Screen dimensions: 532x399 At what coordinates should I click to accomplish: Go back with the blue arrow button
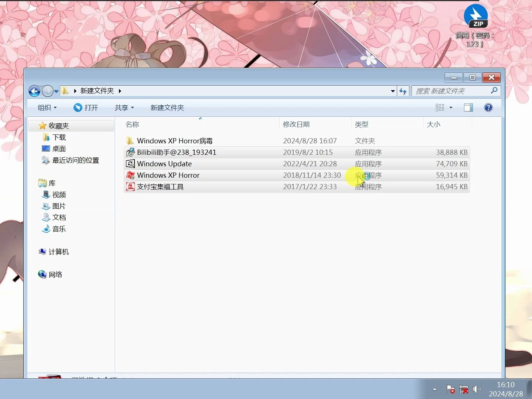34,91
